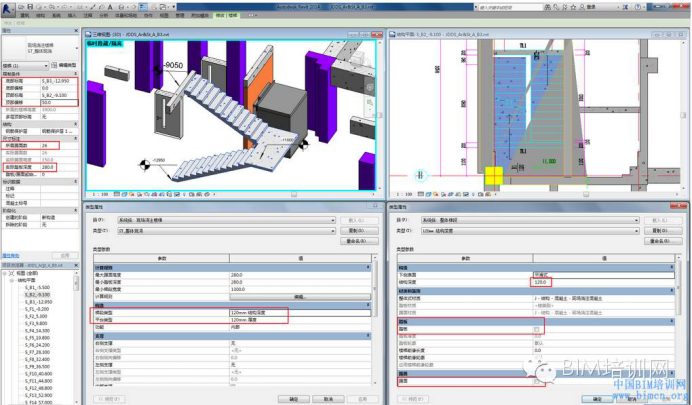Open the Revit application menu button
The width and height of the screenshot is (692, 405).
click(x=8, y=8)
